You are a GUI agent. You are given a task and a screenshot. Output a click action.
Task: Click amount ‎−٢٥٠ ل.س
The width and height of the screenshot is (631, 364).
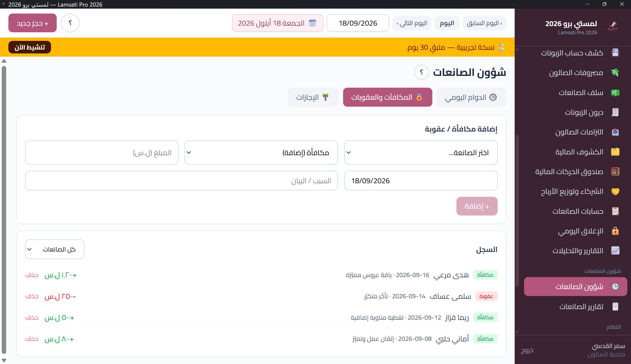coord(60,297)
